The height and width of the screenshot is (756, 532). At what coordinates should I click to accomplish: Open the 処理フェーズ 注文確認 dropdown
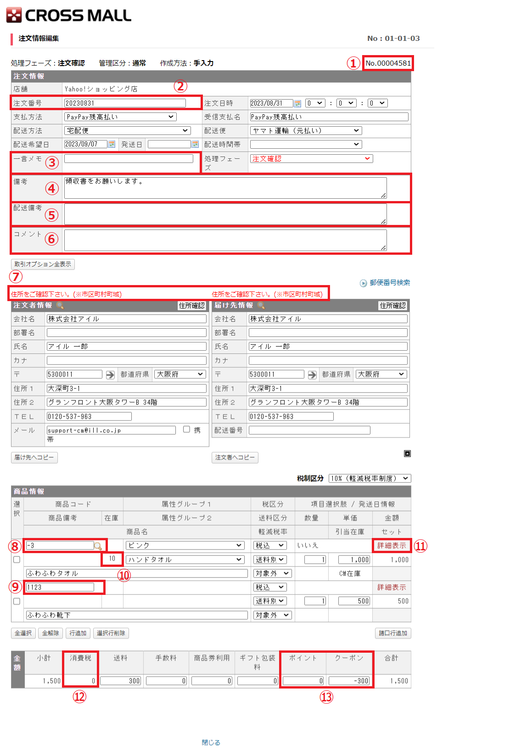click(312, 159)
